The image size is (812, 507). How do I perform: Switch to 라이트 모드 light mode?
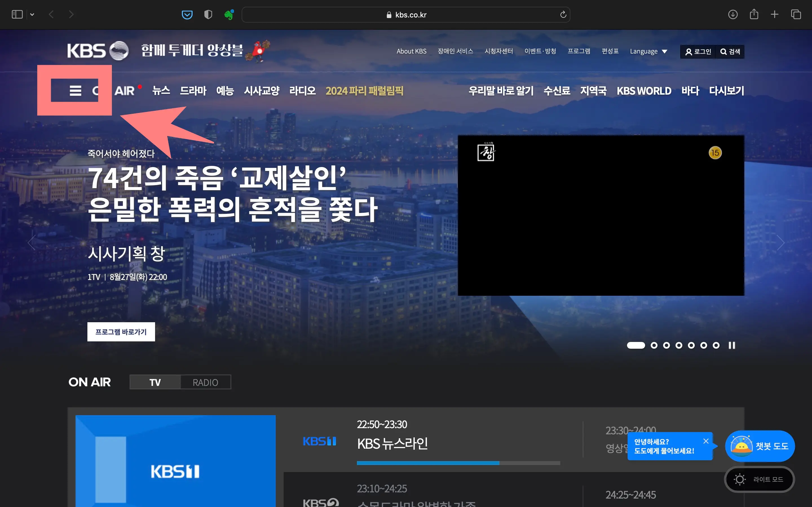coord(759,479)
